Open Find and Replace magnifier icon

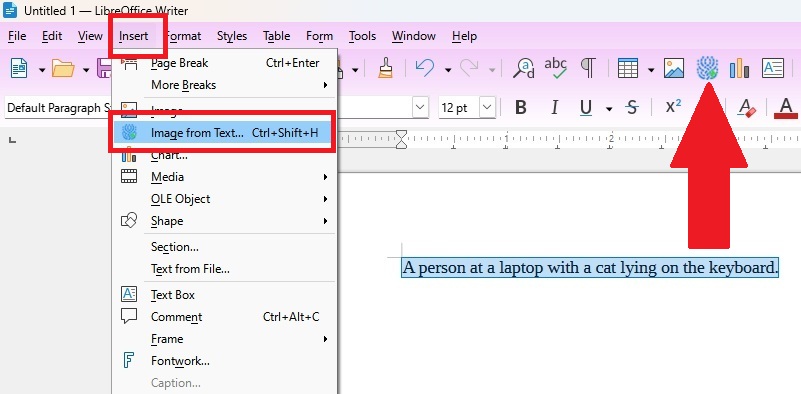pos(524,68)
